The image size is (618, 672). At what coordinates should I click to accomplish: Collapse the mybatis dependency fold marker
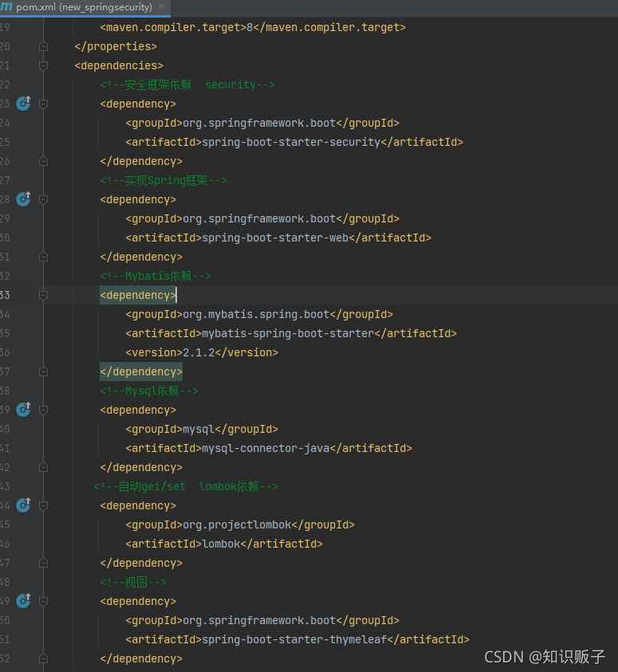click(43, 295)
